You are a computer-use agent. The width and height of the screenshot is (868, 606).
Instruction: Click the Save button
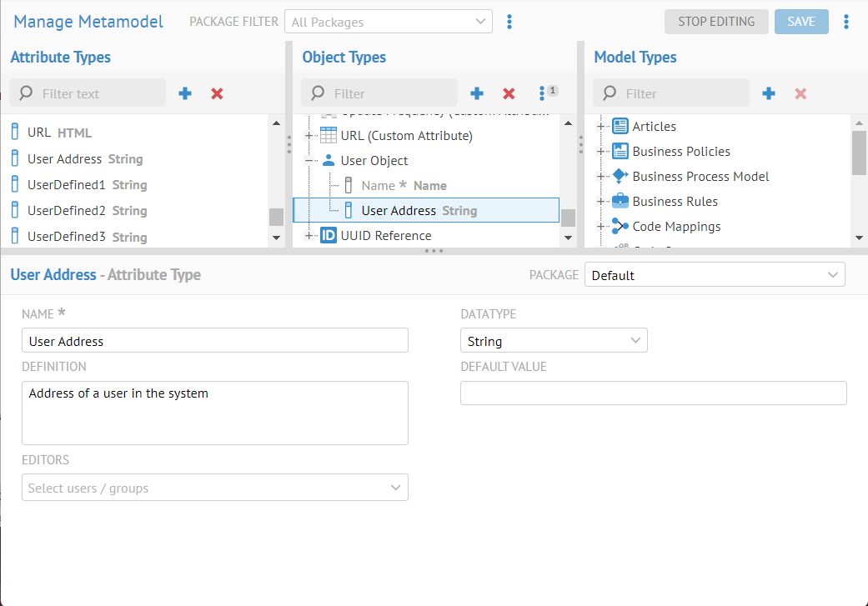pyautogui.click(x=800, y=22)
